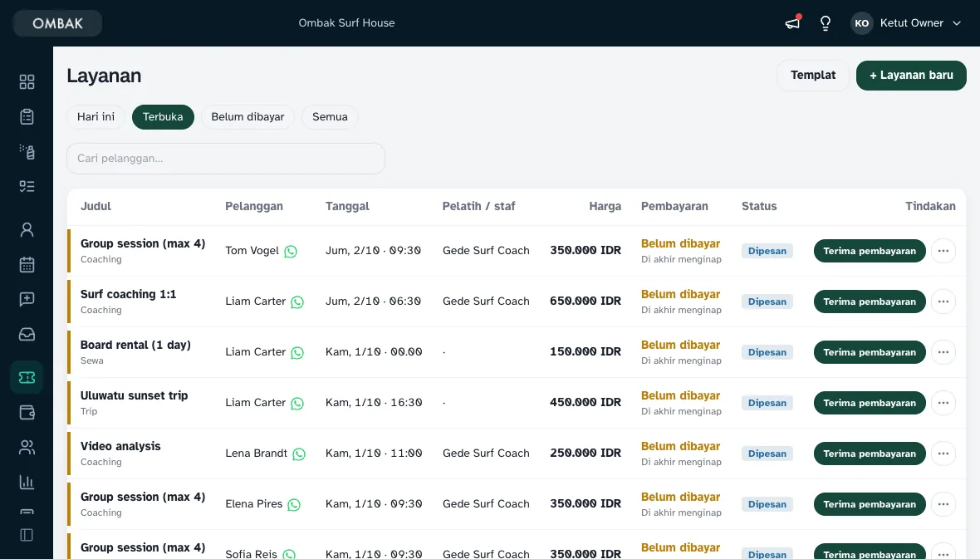This screenshot has width=980, height=559.
Task: Open the dashboard grid icon in sidebar
Action: 27,82
